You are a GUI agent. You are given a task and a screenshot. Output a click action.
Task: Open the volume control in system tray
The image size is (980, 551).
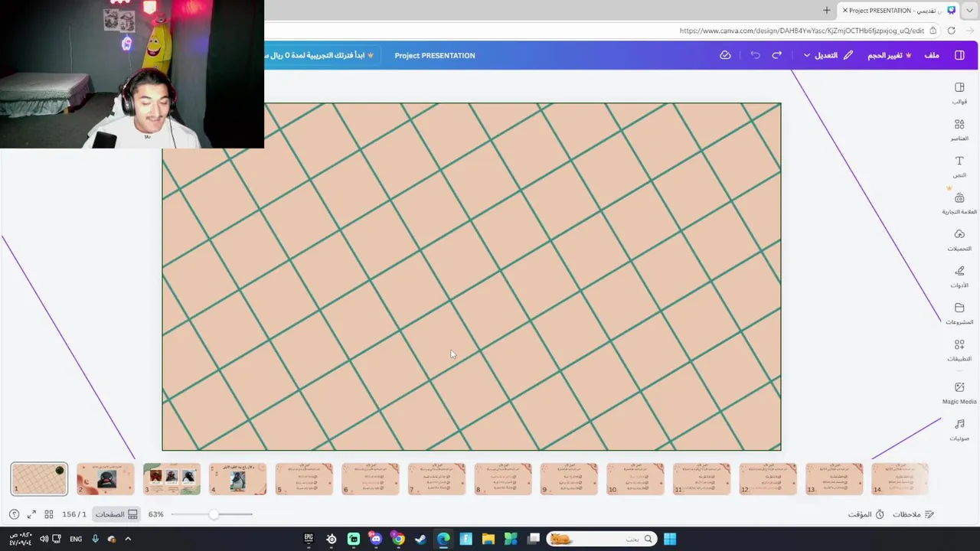pyautogui.click(x=44, y=539)
